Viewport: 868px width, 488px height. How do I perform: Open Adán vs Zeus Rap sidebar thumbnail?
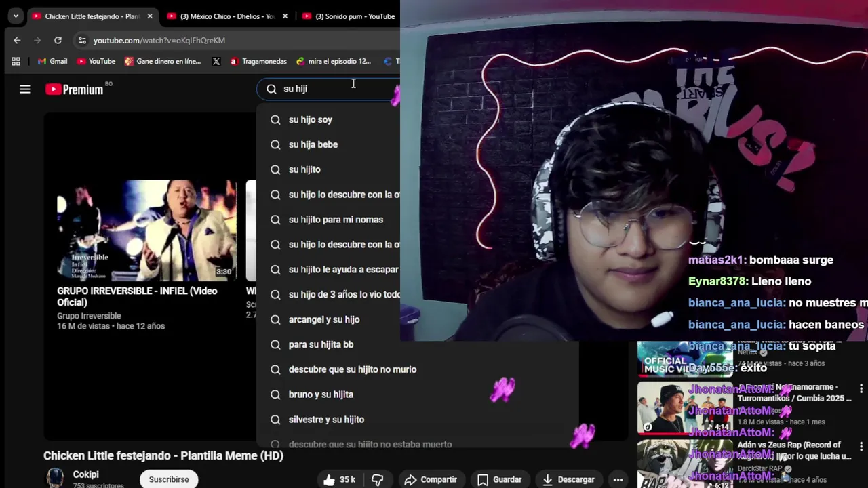(x=685, y=464)
